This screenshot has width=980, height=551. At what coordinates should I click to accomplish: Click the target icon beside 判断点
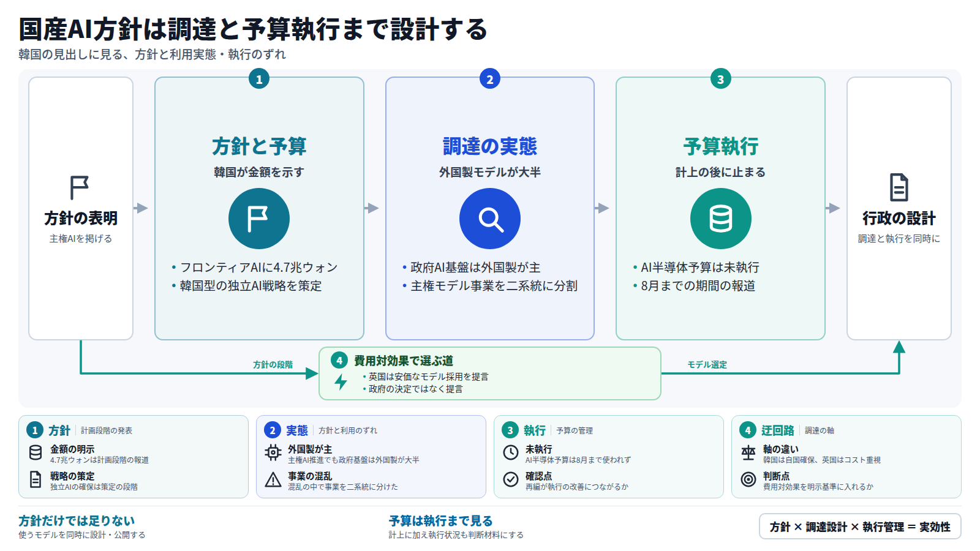coord(748,479)
